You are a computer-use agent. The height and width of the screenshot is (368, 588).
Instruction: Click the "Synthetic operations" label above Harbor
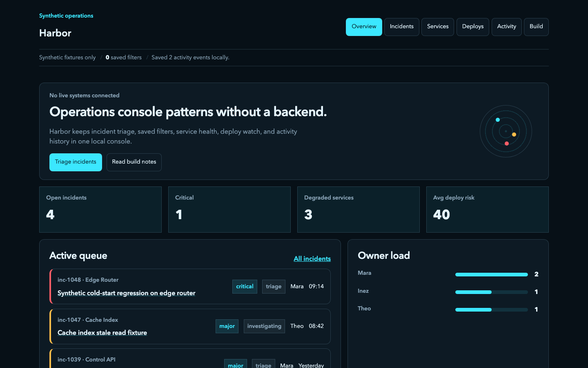[x=66, y=16]
